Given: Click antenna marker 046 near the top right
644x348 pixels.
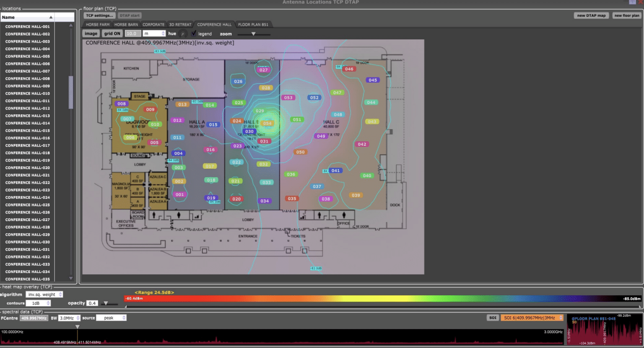Looking at the screenshot, I should (348, 69).
